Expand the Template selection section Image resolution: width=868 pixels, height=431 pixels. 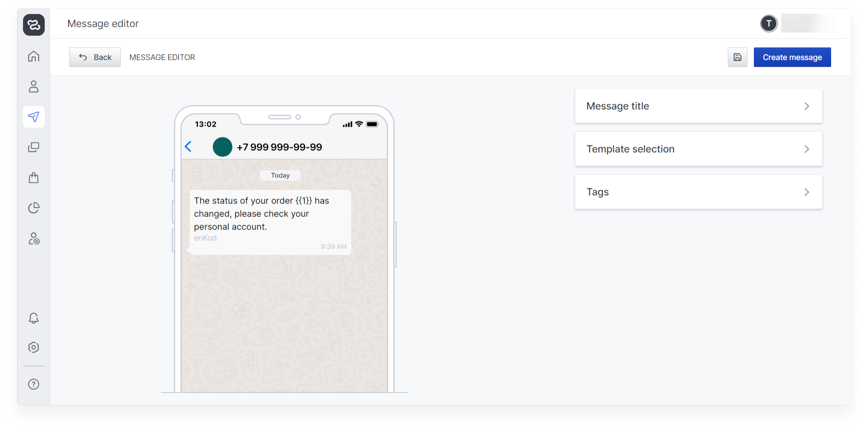tap(698, 149)
